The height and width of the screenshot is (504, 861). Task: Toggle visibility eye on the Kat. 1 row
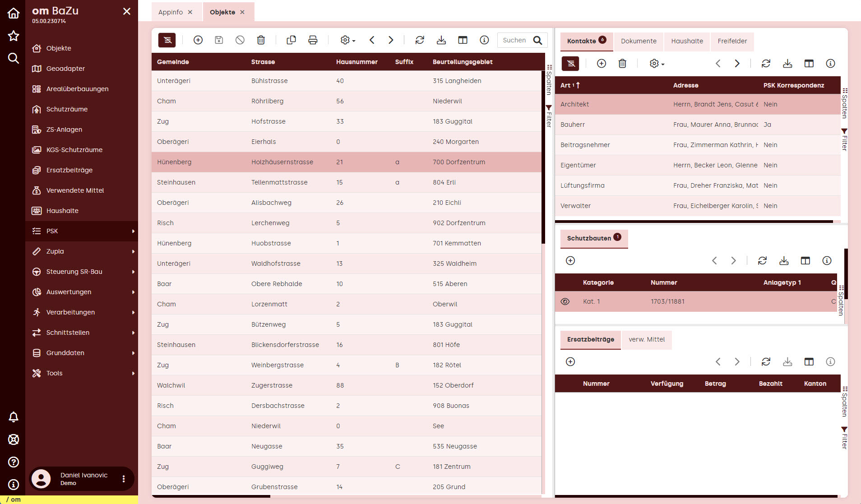coord(565,301)
